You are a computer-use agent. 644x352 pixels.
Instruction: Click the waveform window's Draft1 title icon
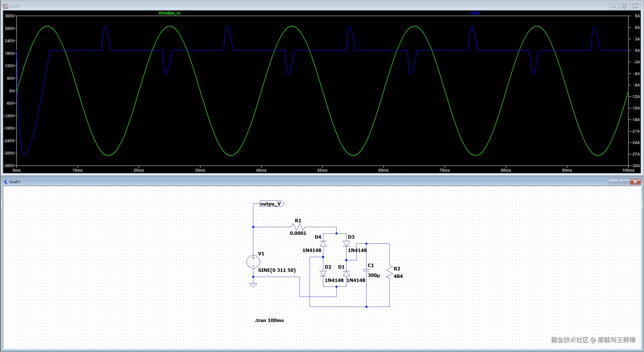(6, 6)
